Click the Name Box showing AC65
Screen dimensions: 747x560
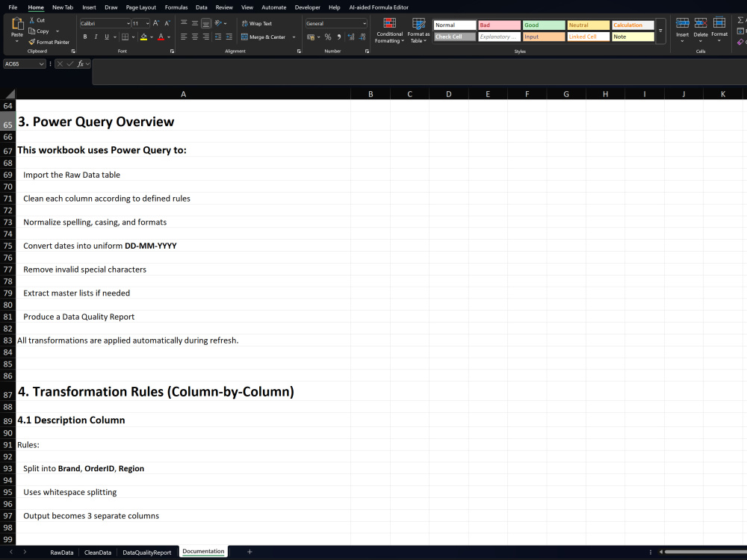[20, 63]
